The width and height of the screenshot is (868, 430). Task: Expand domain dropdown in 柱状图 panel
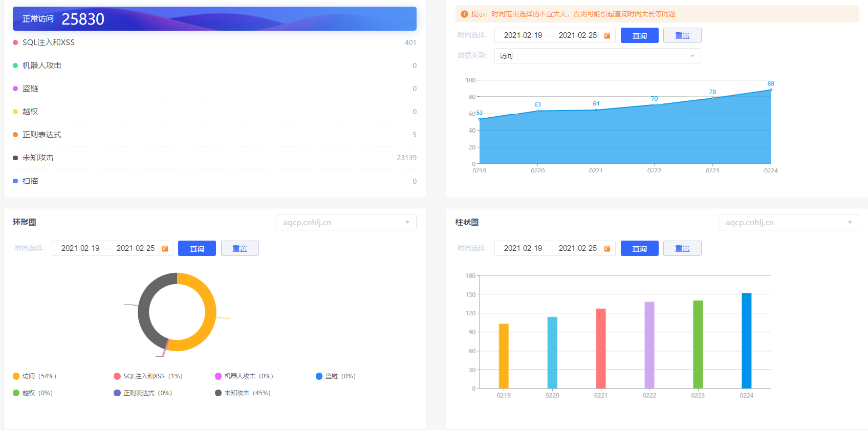(x=788, y=223)
